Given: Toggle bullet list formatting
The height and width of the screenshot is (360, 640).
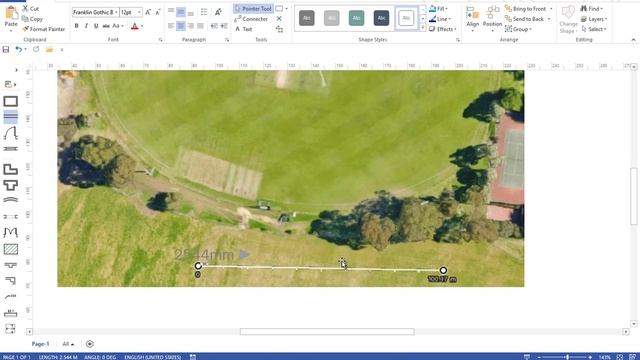Looking at the screenshot, I should tap(204, 11).
